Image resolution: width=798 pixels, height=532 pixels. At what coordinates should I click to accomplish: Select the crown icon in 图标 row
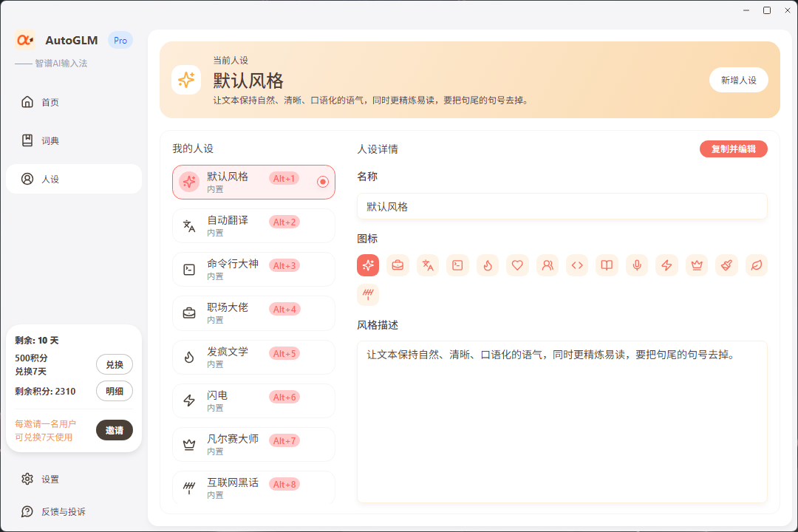click(x=696, y=265)
